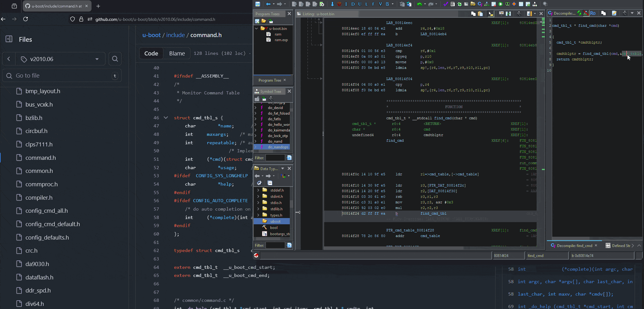Image resolution: width=644 pixels, height=309 pixels.
Task: Toggle mouse hover popups in Listing
Action: [491, 14]
